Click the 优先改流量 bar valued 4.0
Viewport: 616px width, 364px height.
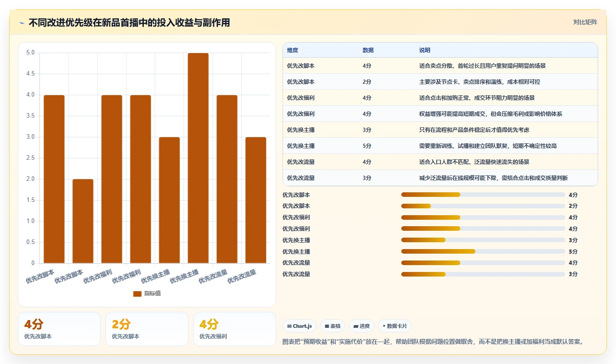click(x=227, y=179)
